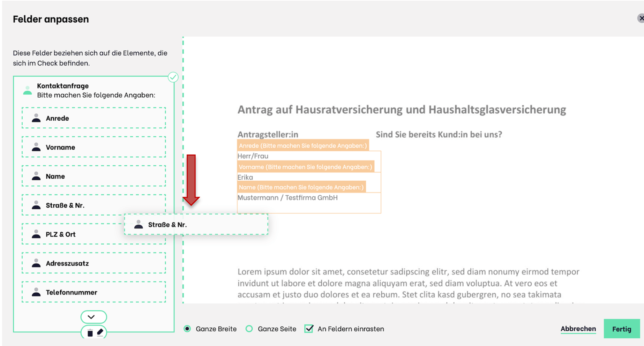Click the Lorem ipsum paragraph in document
644x346 pixels.
coord(409,285)
